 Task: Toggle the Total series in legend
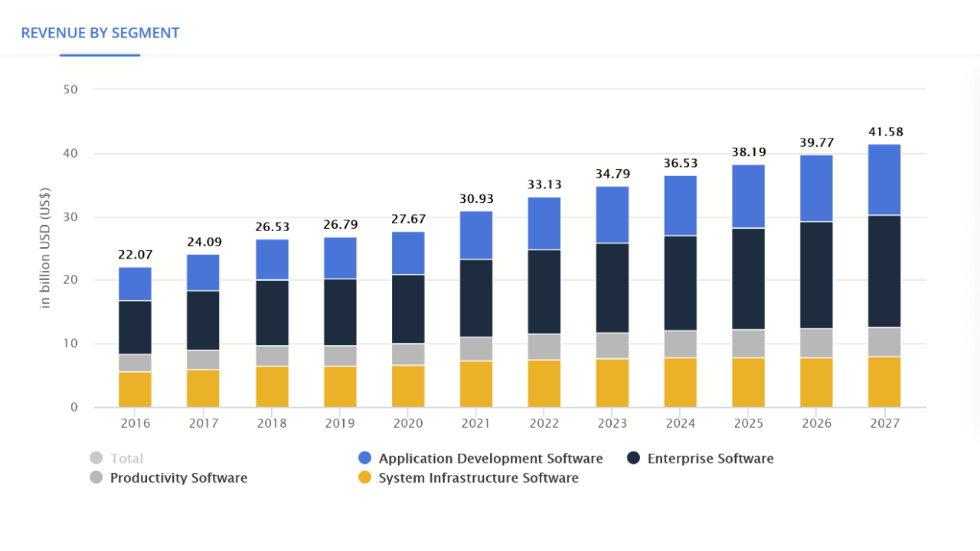coord(116,458)
